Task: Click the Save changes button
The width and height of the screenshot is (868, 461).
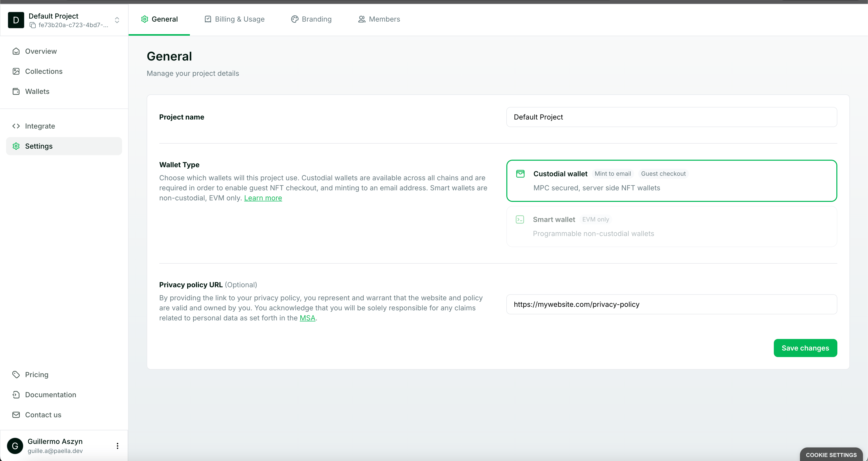Action: [805, 348]
